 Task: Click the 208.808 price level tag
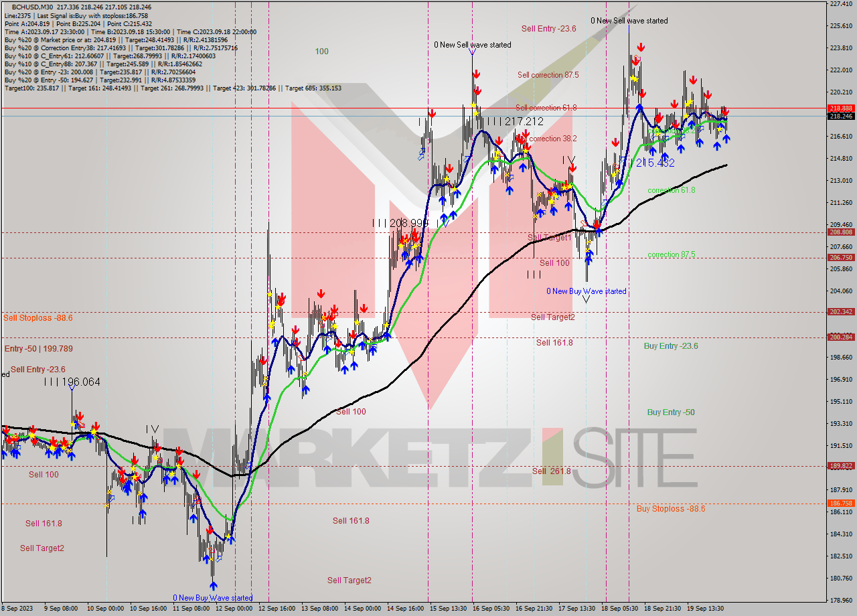tap(841, 232)
